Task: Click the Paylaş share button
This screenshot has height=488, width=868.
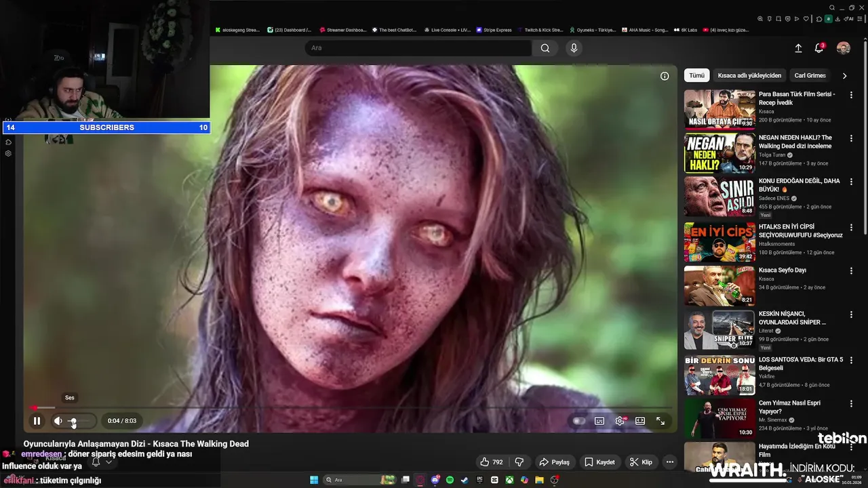Action: [554, 462]
